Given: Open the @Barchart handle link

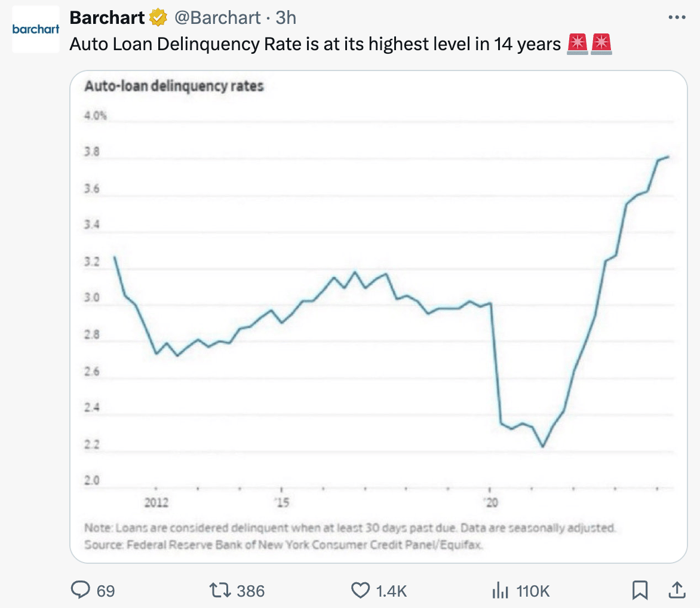Looking at the screenshot, I should (x=217, y=18).
